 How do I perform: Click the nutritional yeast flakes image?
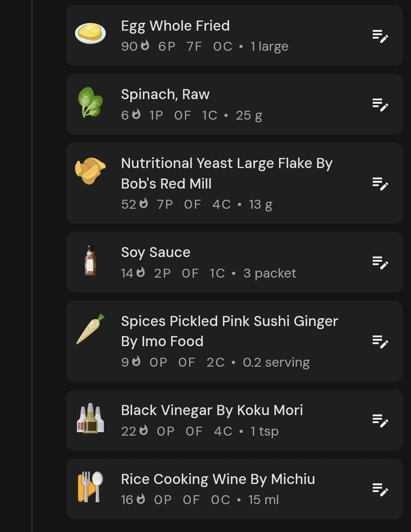90,171
